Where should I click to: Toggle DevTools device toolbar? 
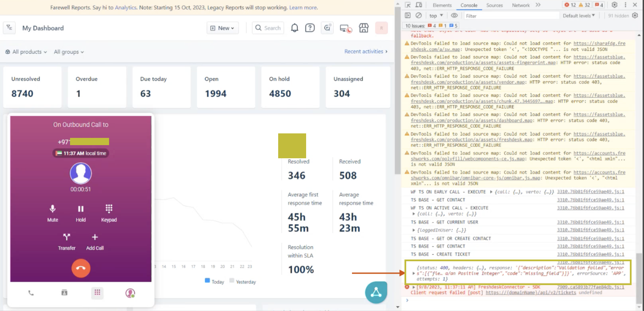[x=419, y=5]
